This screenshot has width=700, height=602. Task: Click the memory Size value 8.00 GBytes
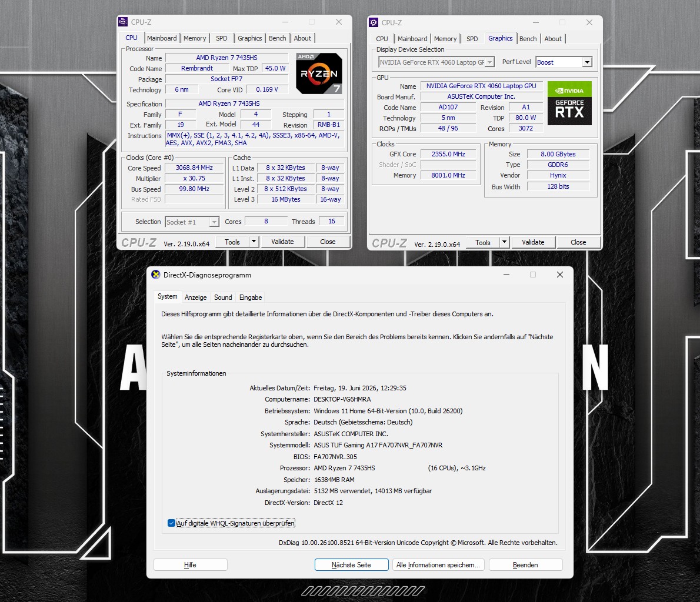(x=558, y=154)
